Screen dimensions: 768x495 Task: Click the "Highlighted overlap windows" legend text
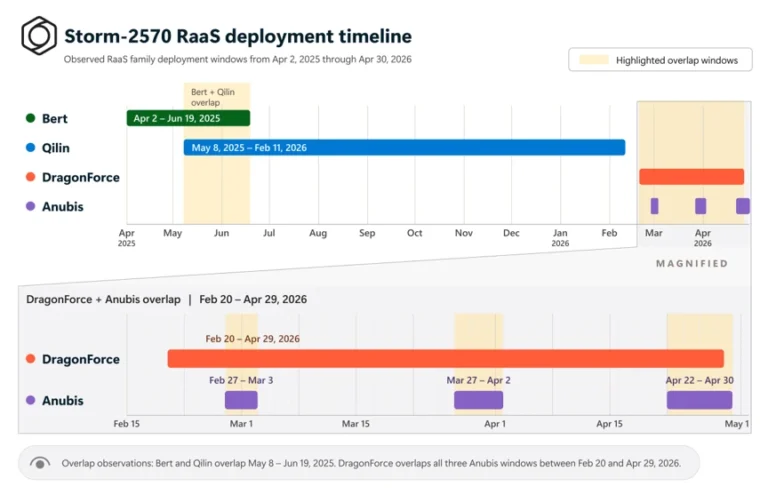point(676,60)
